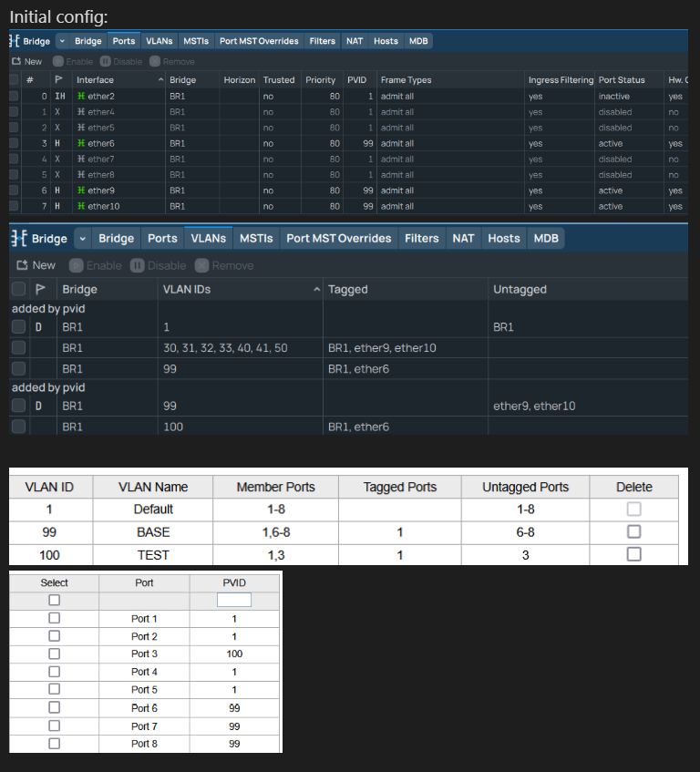
Task: Open the Bridge dropdown arrow in upper panel
Action: [x=62, y=41]
